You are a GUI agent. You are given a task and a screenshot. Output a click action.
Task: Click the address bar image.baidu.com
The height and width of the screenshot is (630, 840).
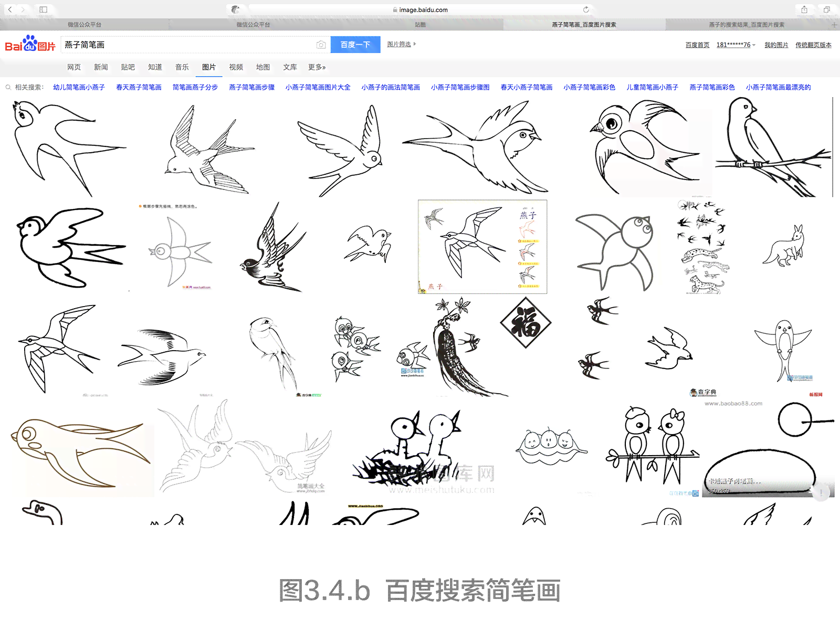pyautogui.click(x=420, y=9)
